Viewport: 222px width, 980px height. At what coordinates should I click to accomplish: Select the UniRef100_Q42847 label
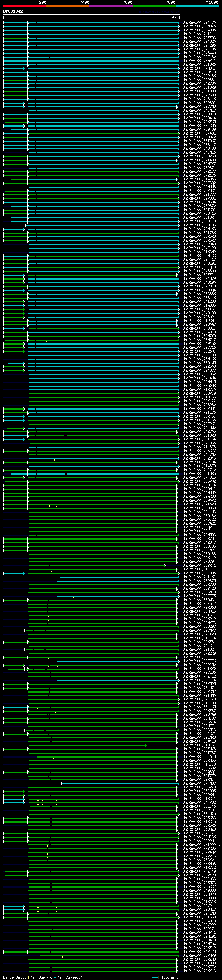coord(199,543)
